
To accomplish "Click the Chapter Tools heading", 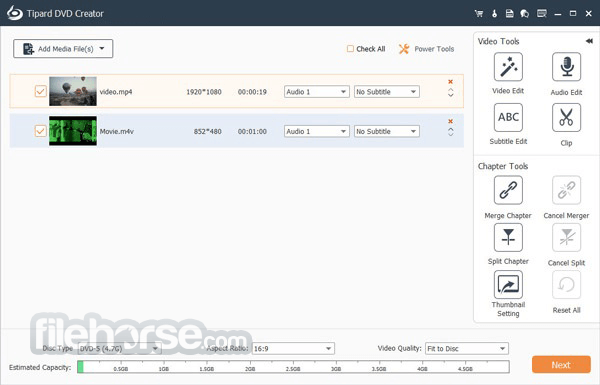I will (503, 166).
